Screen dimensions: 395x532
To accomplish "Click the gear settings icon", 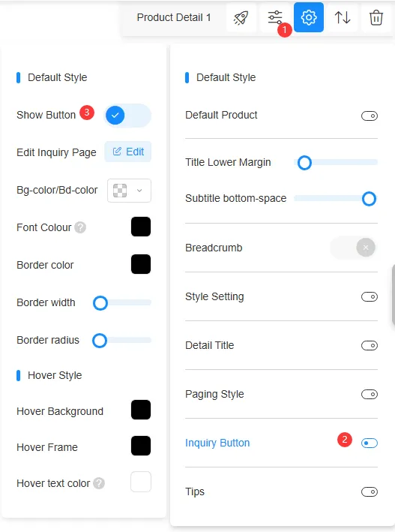I will tap(309, 17).
